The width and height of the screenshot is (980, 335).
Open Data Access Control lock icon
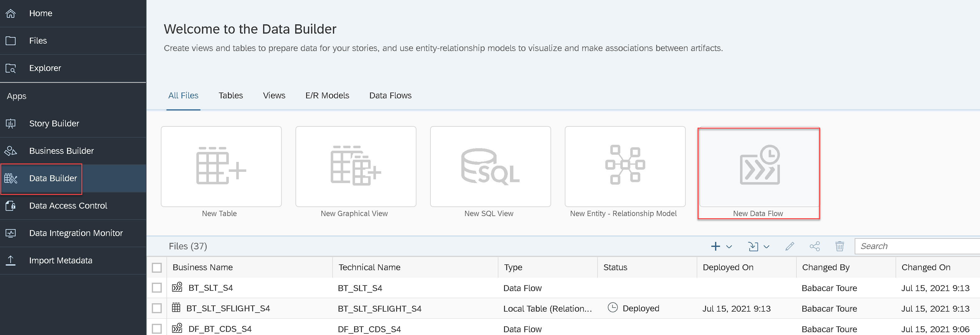(11, 205)
